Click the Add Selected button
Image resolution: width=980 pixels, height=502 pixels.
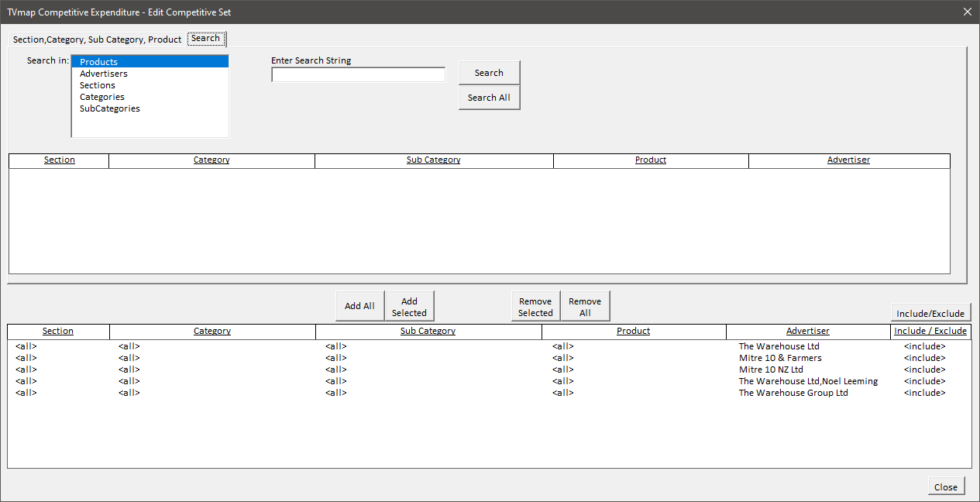coord(409,306)
